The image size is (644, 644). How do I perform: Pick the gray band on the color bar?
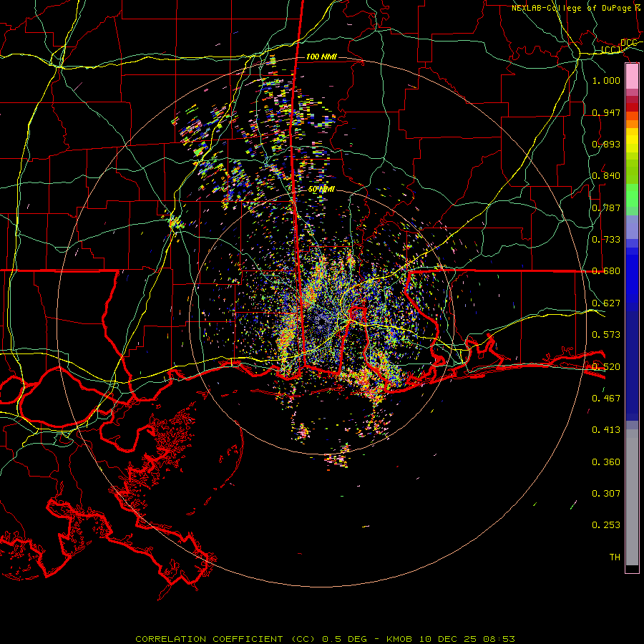tap(632, 497)
